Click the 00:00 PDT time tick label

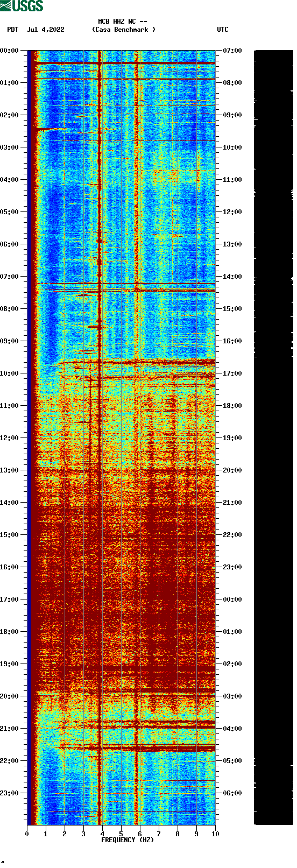pos(9,51)
